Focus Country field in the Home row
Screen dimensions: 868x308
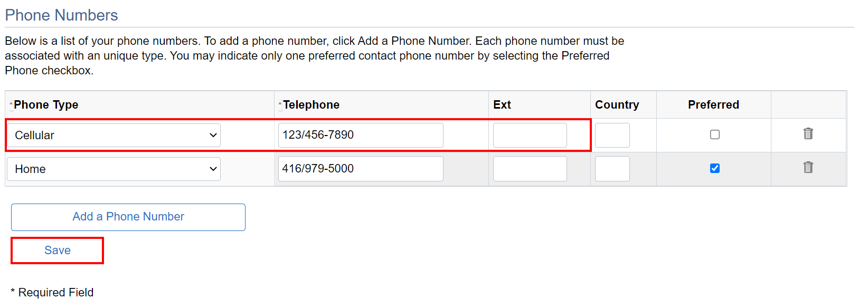click(612, 169)
